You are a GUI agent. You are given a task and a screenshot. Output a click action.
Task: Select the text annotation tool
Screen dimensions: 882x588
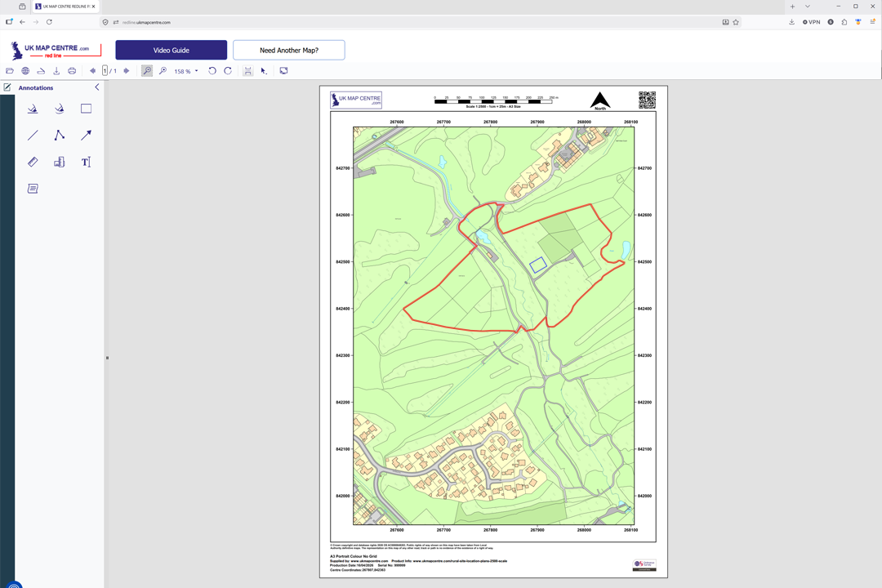pos(87,162)
